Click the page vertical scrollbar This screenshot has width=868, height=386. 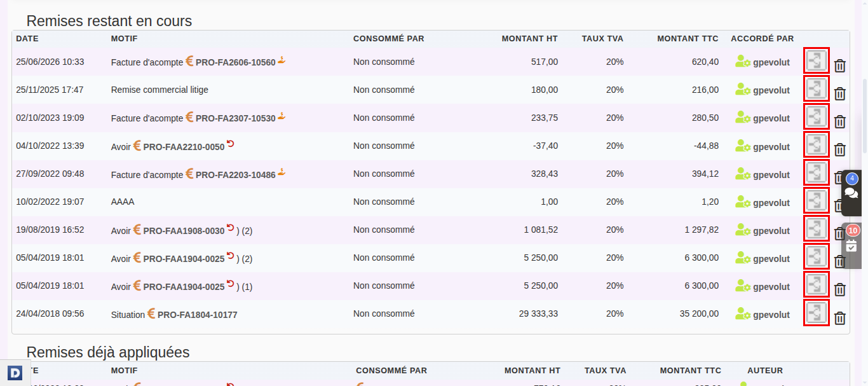click(865, 114)
